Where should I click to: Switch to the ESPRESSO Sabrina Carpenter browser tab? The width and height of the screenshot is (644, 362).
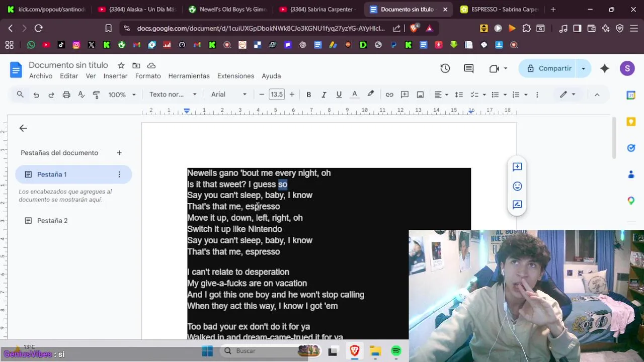point(499,9)
